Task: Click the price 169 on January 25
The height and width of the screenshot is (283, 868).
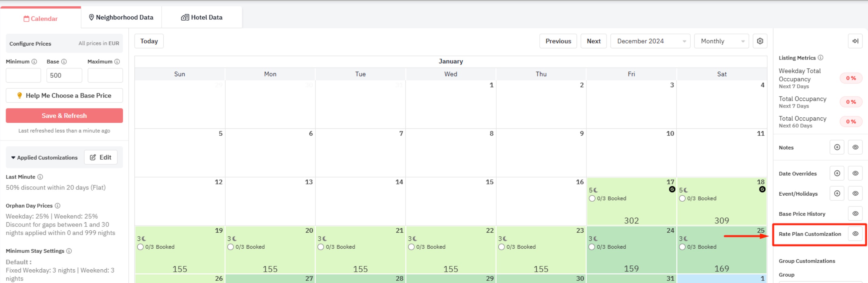Action: 721,269
